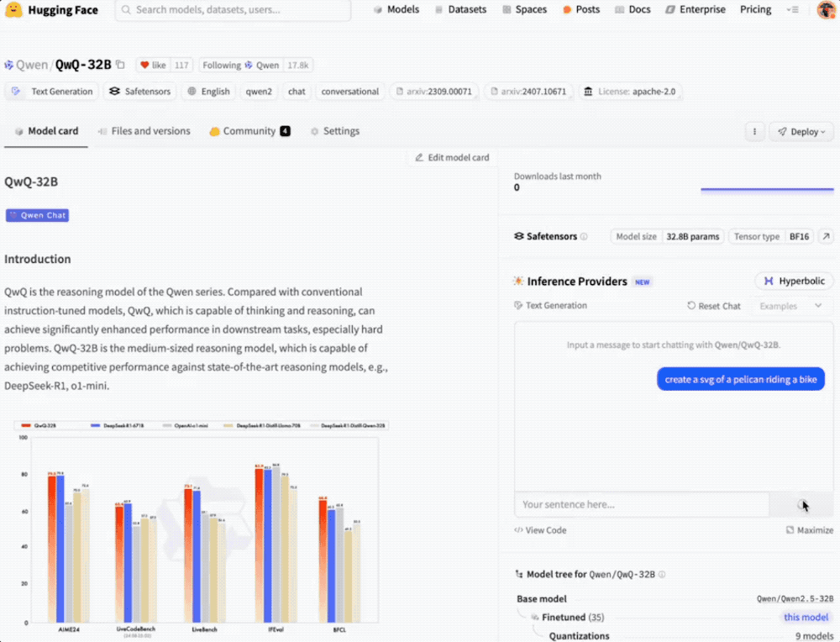Open the Qwen organization link
This screenshot has width=840, height=642.
coord(32,65)
